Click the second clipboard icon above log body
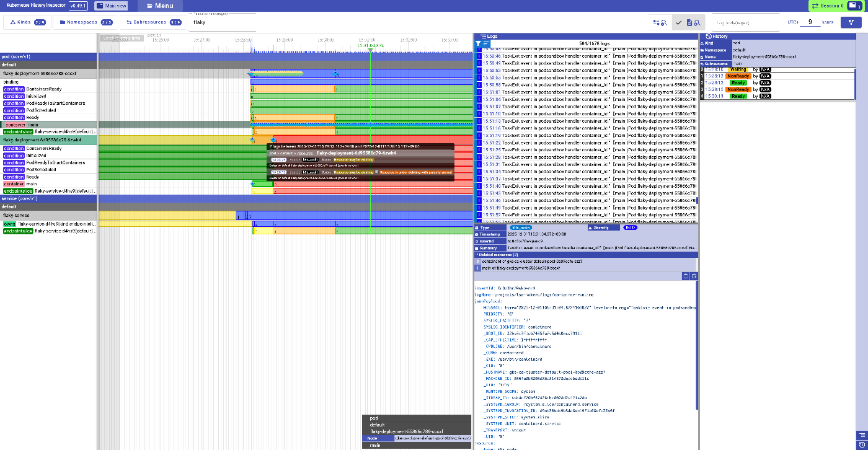868x450 pixels. click(x=694, y=276)
